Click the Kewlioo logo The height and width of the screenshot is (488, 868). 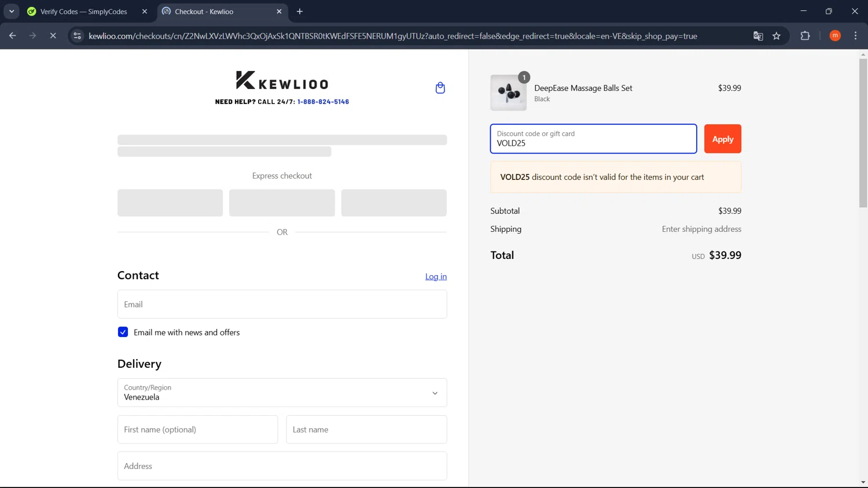click(282, 80)
